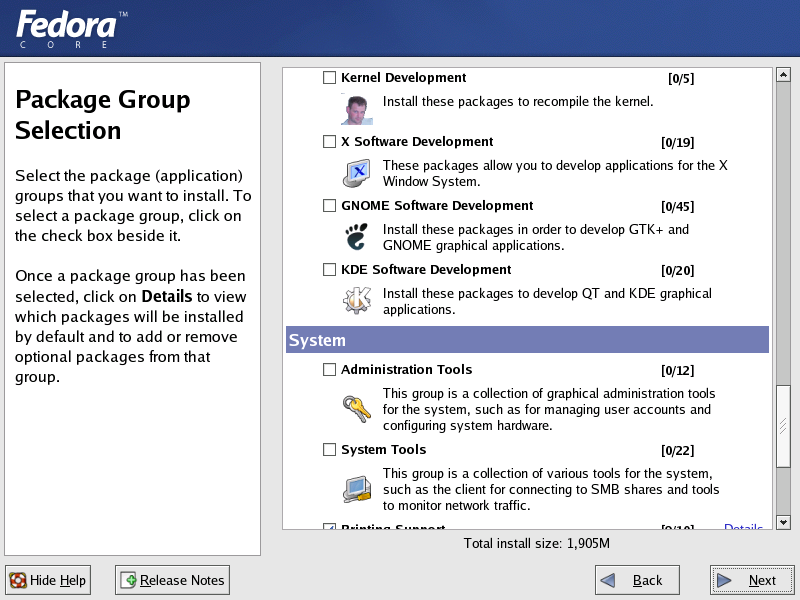Image resolution: width=800 pixels, height=600 pixels.
Task: Click the Total install size text
Action: point(536,543)
